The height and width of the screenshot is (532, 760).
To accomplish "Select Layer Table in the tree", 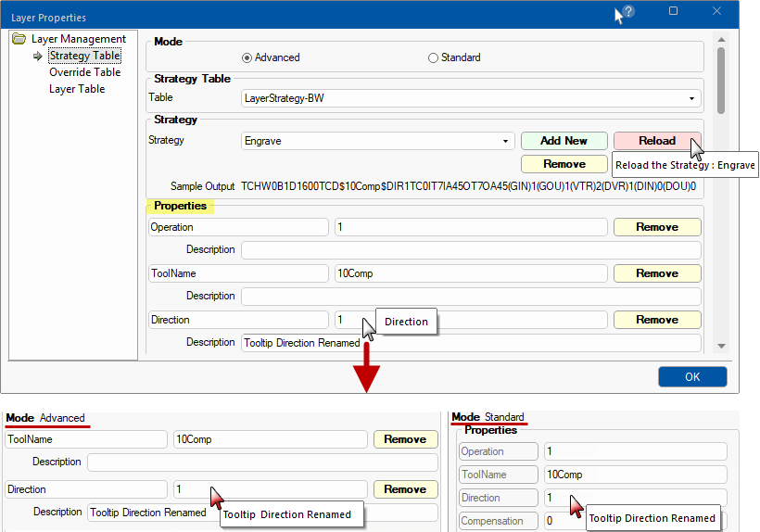I will 77,89.
